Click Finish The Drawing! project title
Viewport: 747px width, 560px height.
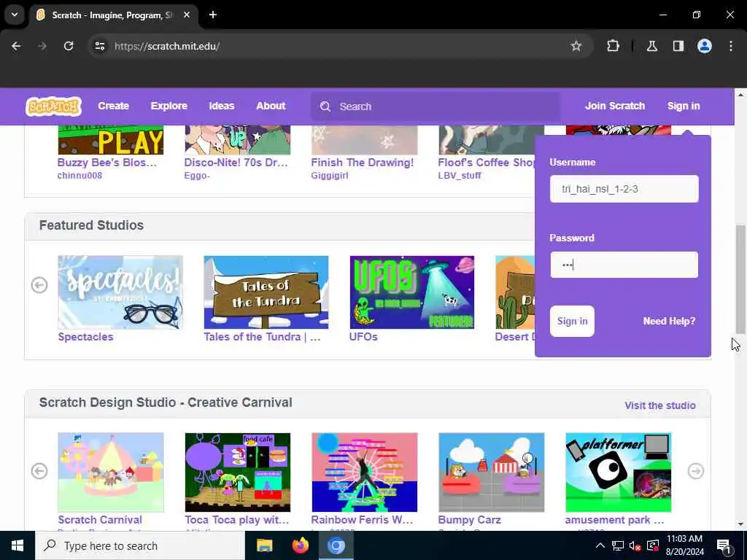click(362, 163)
